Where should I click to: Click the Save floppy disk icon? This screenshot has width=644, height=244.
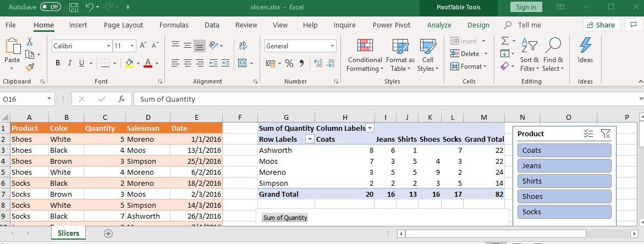coord(74,7)
